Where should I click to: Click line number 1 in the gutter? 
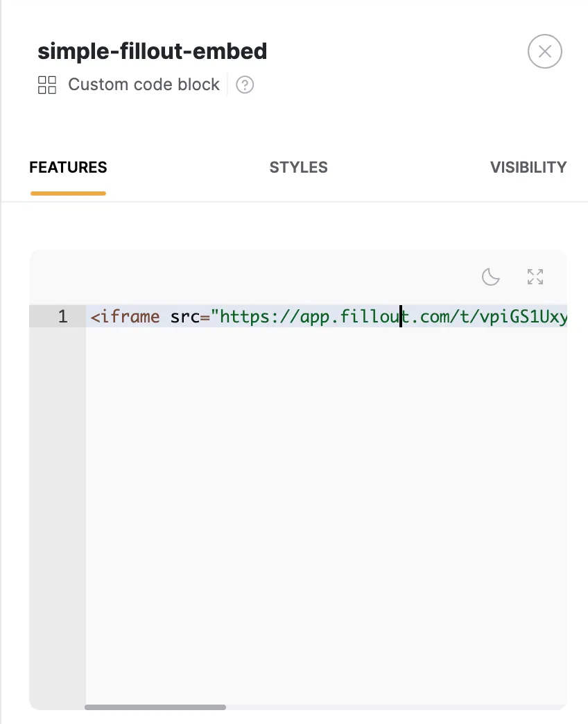[62, 316]
